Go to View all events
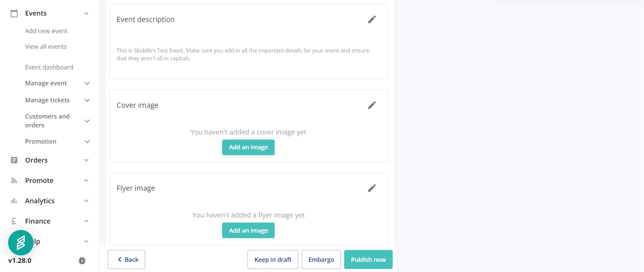 click(46, 46)
